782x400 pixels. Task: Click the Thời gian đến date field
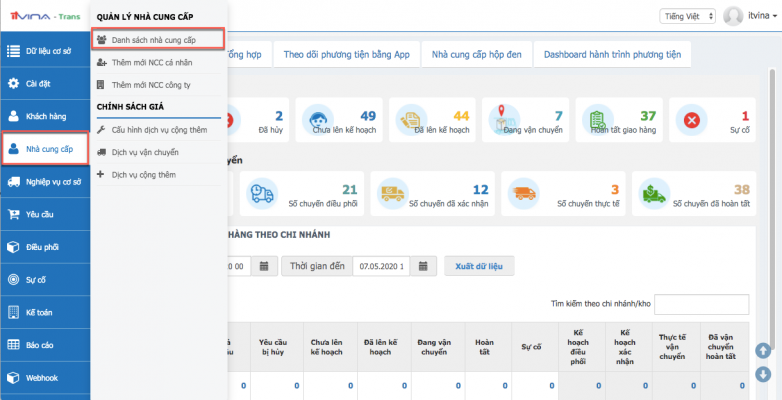click(x=383, y=266)
